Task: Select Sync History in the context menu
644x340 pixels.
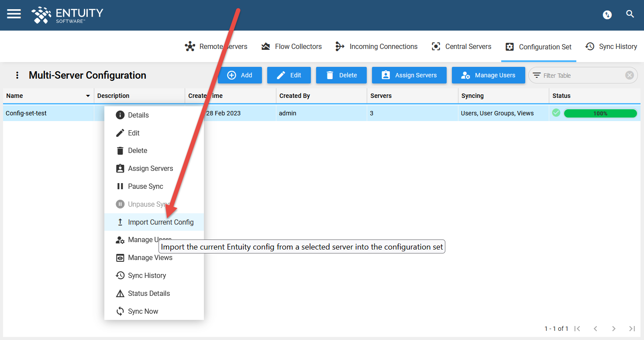Action: pos(154,275)
